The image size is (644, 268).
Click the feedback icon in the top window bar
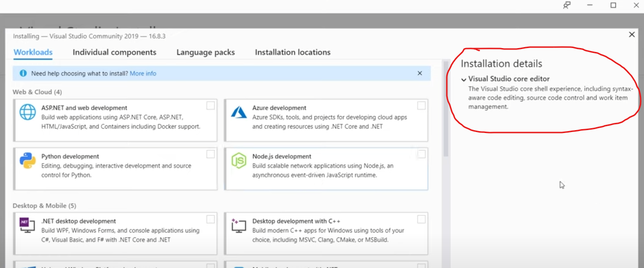(x=567, y=5)
